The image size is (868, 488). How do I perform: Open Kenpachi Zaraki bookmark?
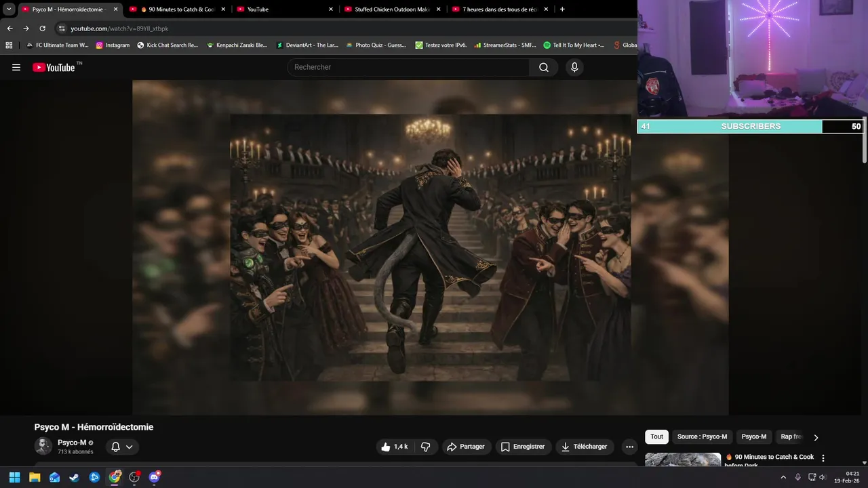coord(237,45)
